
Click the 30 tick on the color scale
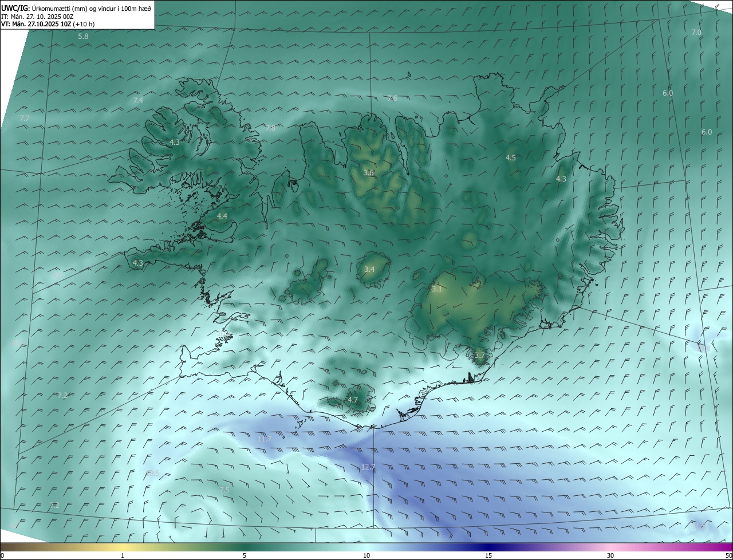(610, 555)
